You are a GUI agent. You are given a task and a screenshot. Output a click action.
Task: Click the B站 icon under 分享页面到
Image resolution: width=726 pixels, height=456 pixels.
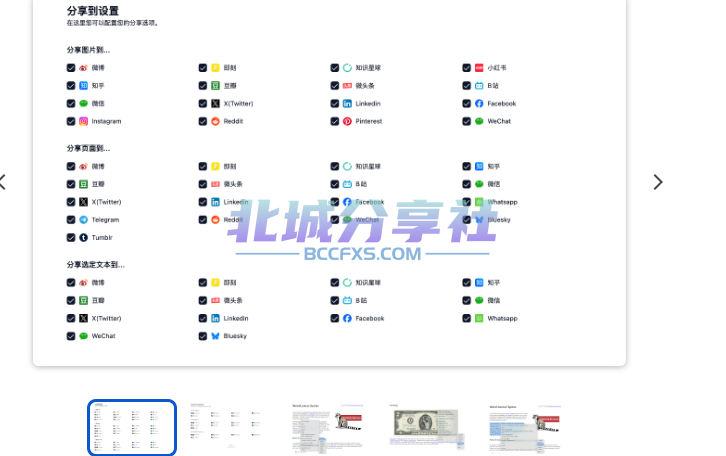(347, 184)
